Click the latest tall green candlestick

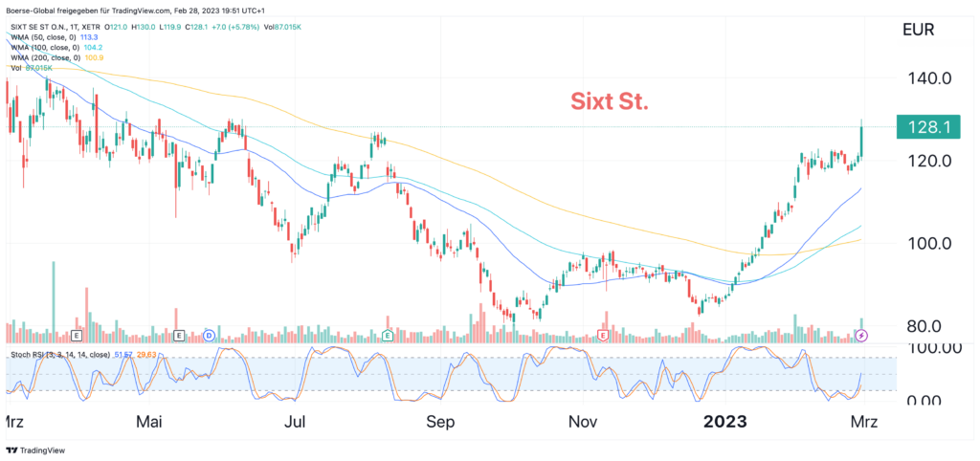tap(862, 140)
